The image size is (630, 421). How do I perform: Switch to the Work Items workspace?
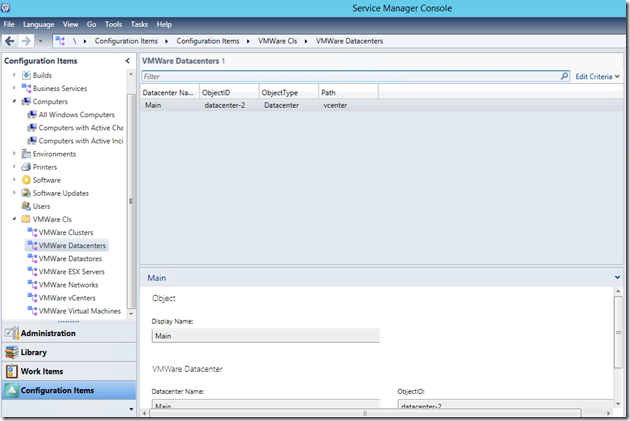tap(42, 371)
